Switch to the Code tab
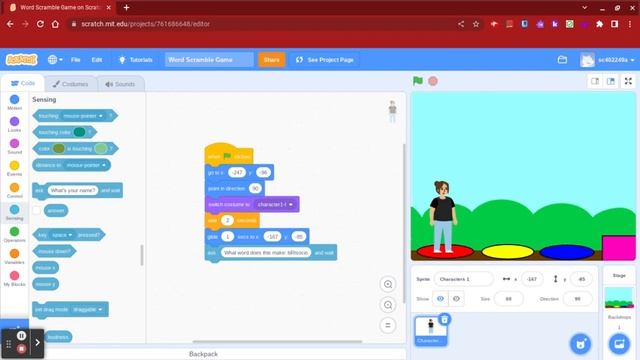Screen dimensions: 640x360 point(22,83)
